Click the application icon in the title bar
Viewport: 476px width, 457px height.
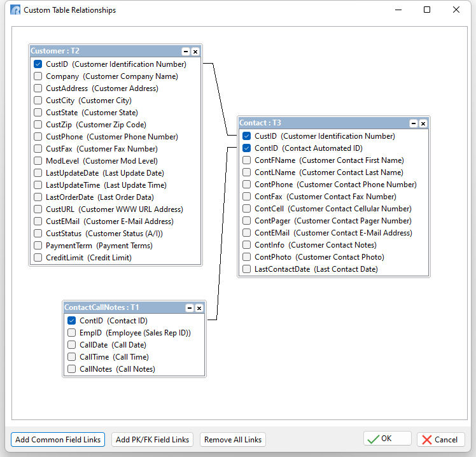click(15, 10)
